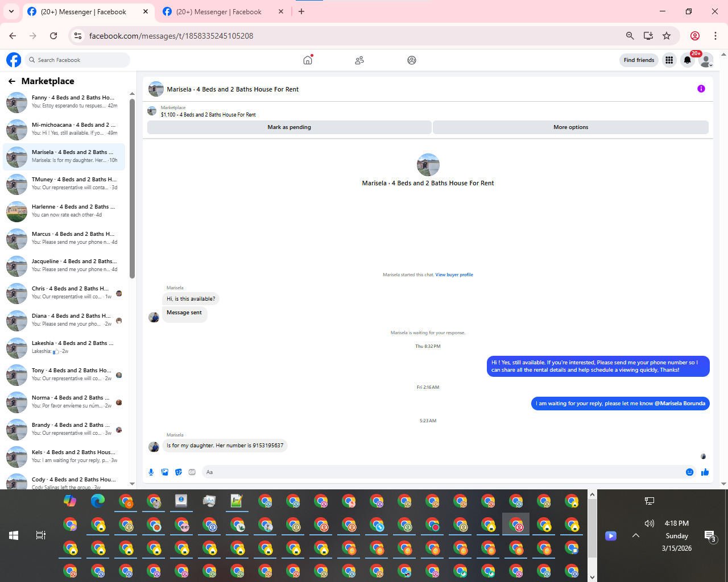The height and width of the screenshot is (582, 728).
Task: Open Jacqueline's conversation
Action: pyautogui.click(x=64, y=266)
